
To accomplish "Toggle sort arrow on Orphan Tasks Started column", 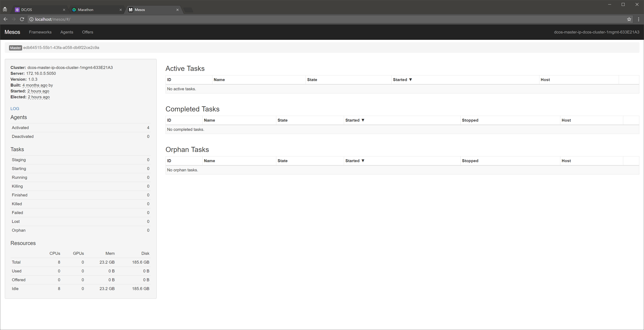I will pyautogui.click(x=363, y=161).
